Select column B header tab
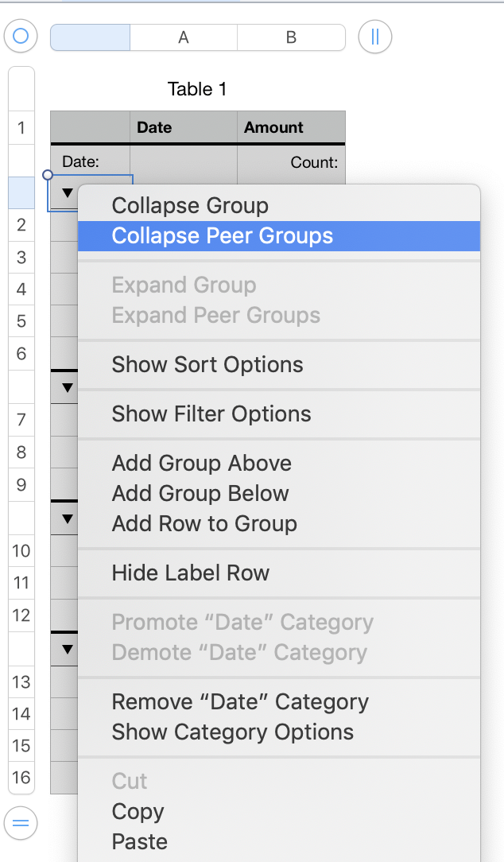The height and width of the screenshot is (862, 504). click(x=291, y=37)
